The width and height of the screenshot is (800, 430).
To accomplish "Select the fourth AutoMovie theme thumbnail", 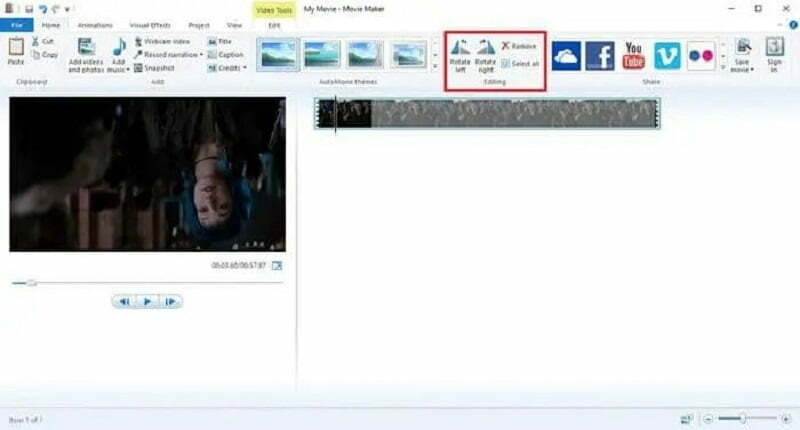I will [x=409, y=54].
